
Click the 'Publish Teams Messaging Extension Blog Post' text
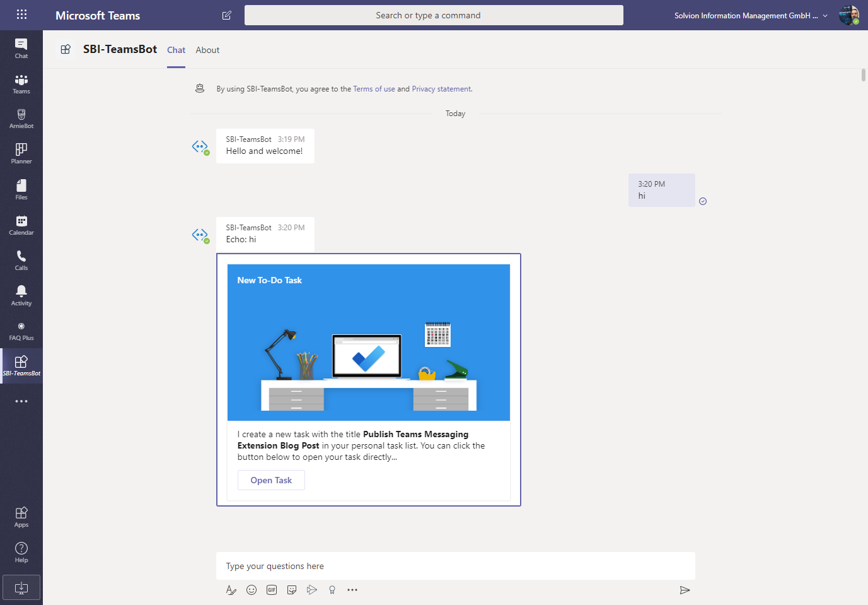353,440
